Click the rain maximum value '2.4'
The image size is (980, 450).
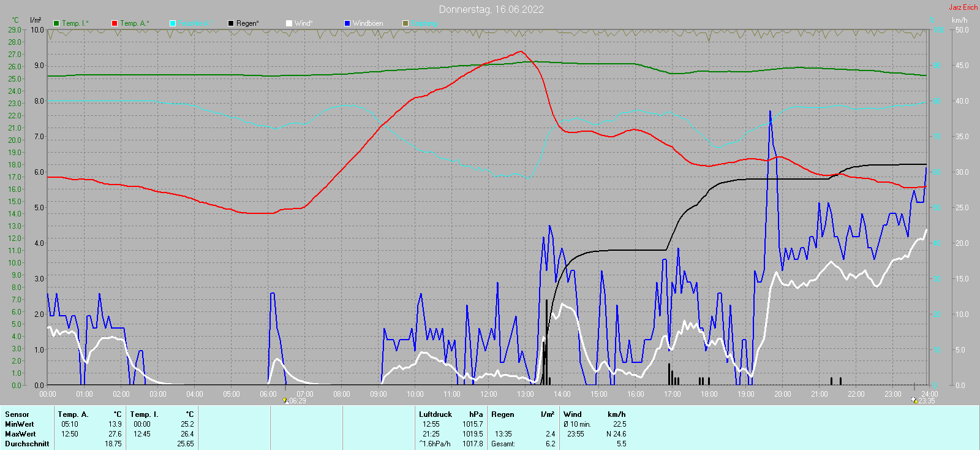(551, 434)
